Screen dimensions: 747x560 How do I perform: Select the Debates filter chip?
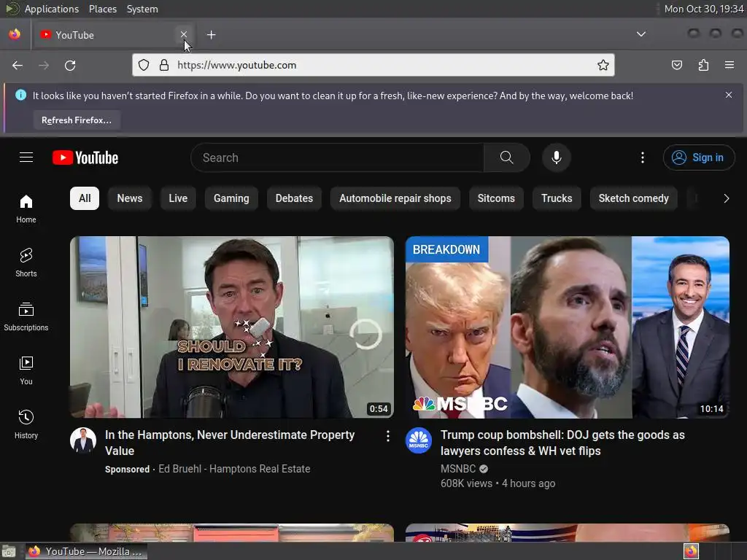[x=294, y=198]
